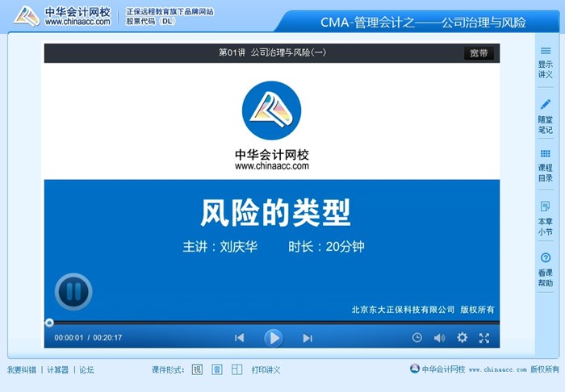Click 时长:20分钟 duration text
The height and width of the screenshot is (392, 565).
click(326, 247)
